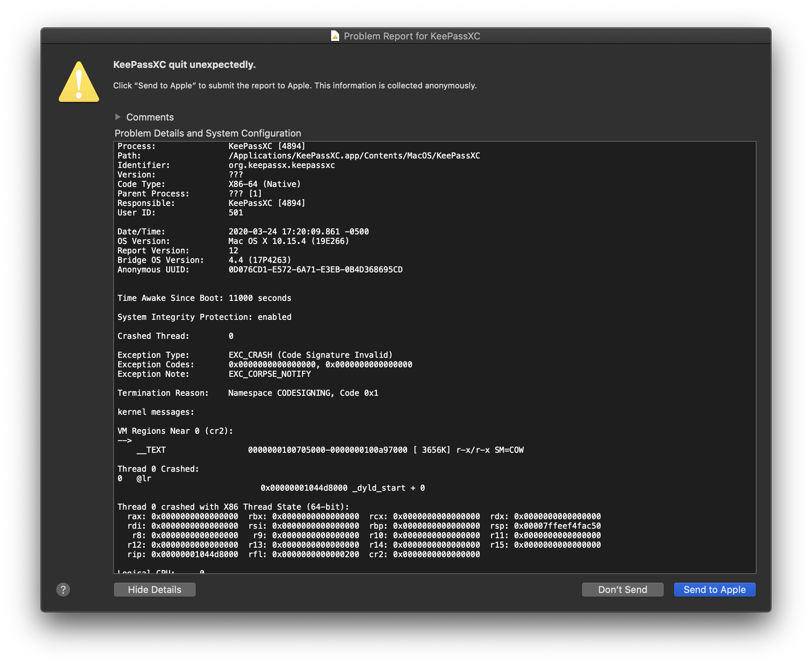Click the OS Version Mac OS X line
This screenshot has width=812, height=666.
(288, 241)
